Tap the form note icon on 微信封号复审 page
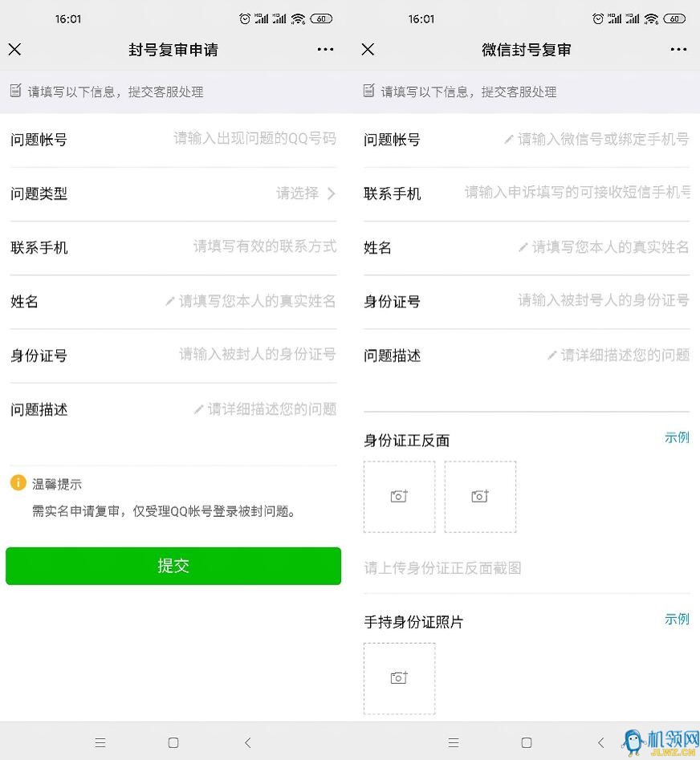 (369, 90)
